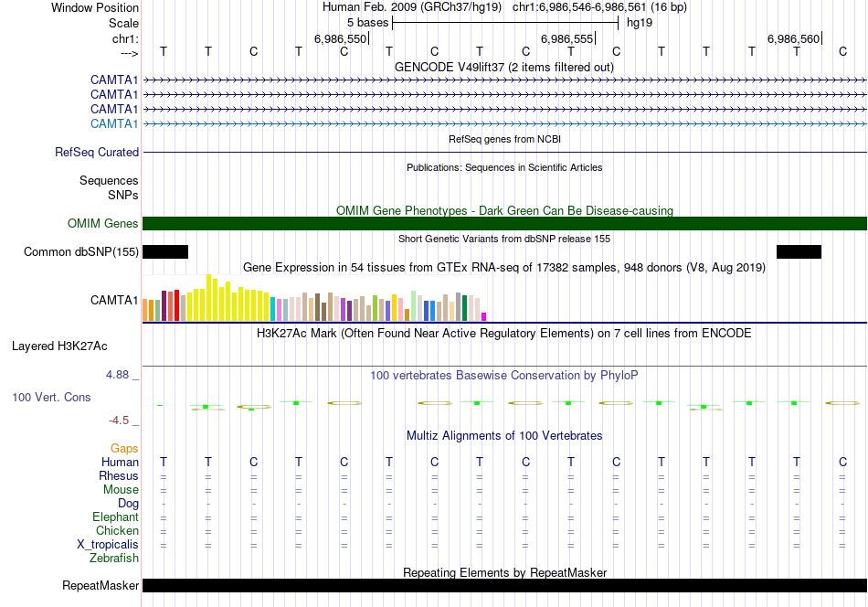
Task: Click 'Repeating Elements by RepeatMasker' title
Action: pos(504,572)
